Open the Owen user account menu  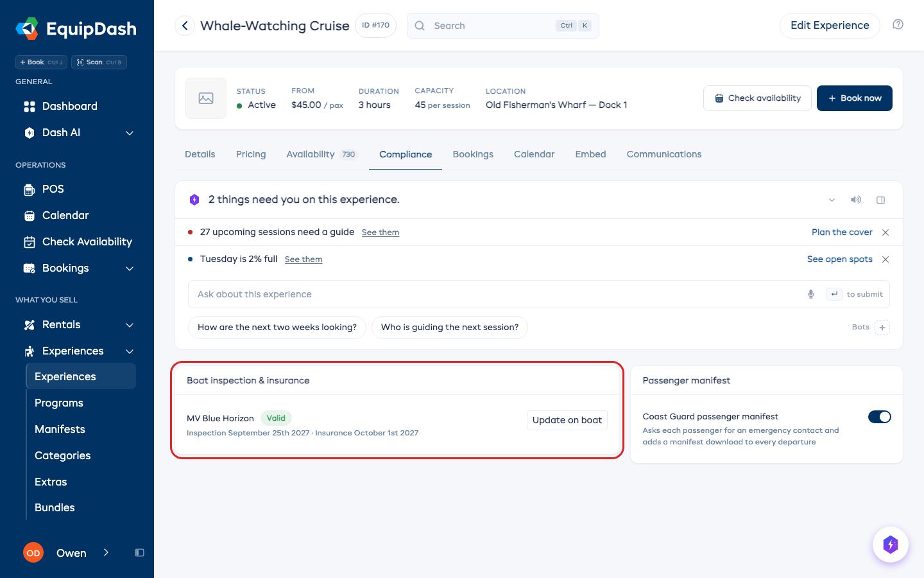67,553
